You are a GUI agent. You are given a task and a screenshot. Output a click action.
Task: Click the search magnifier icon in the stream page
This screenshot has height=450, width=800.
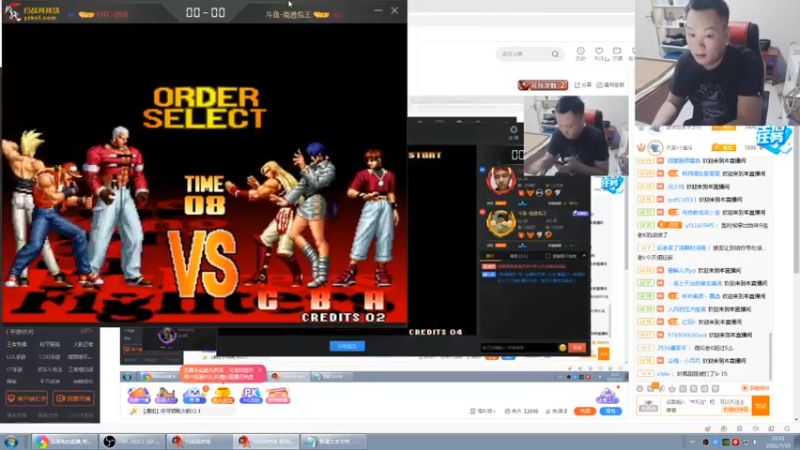tap(555, 54)
